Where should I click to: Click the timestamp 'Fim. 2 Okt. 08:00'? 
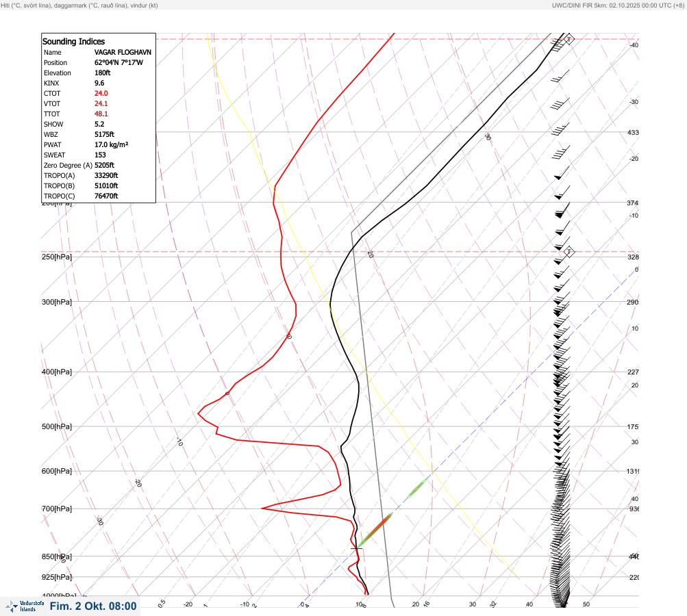pyautogui.click(x=93, y=606)
